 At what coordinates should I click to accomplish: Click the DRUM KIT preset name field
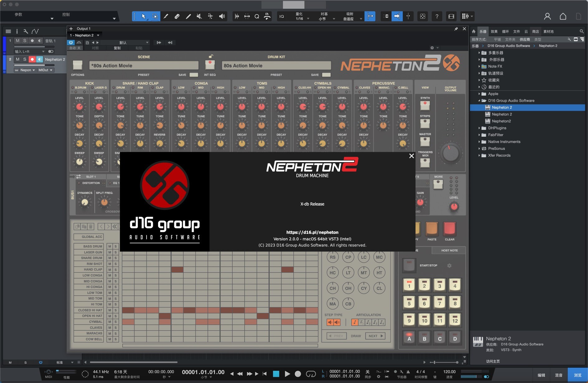tap(276, 65)
